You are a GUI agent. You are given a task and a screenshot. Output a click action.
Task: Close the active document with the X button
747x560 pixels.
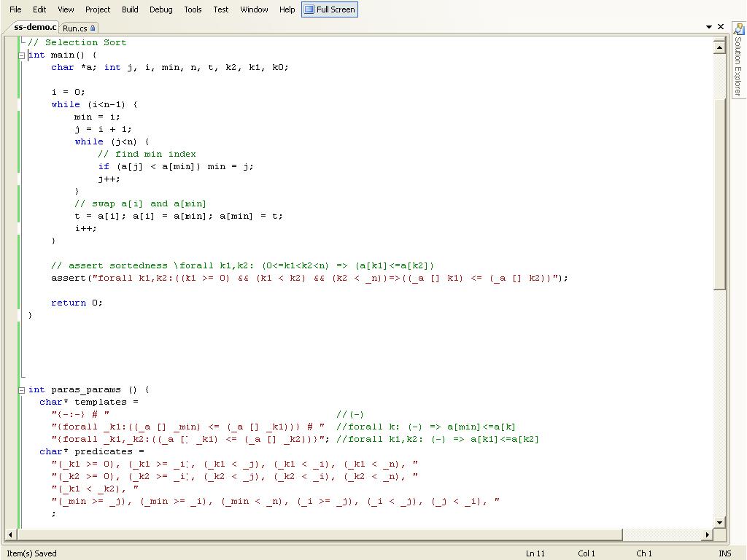pyautogui.click(x=721, y=27)
